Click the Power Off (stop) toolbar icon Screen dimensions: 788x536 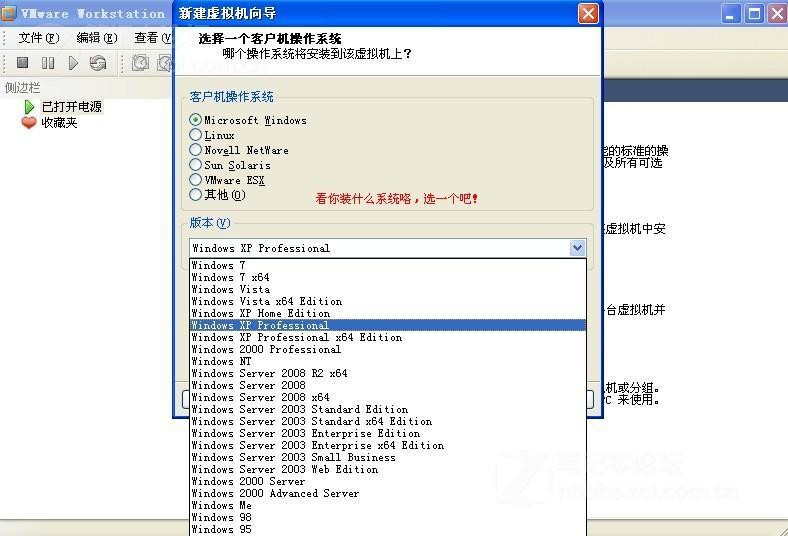pos(22,63)
